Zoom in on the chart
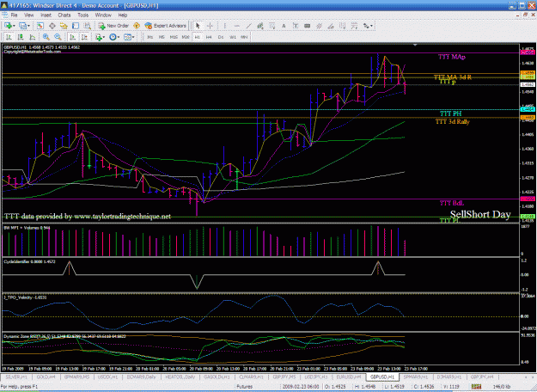537x392 pixels. point(46,37)
